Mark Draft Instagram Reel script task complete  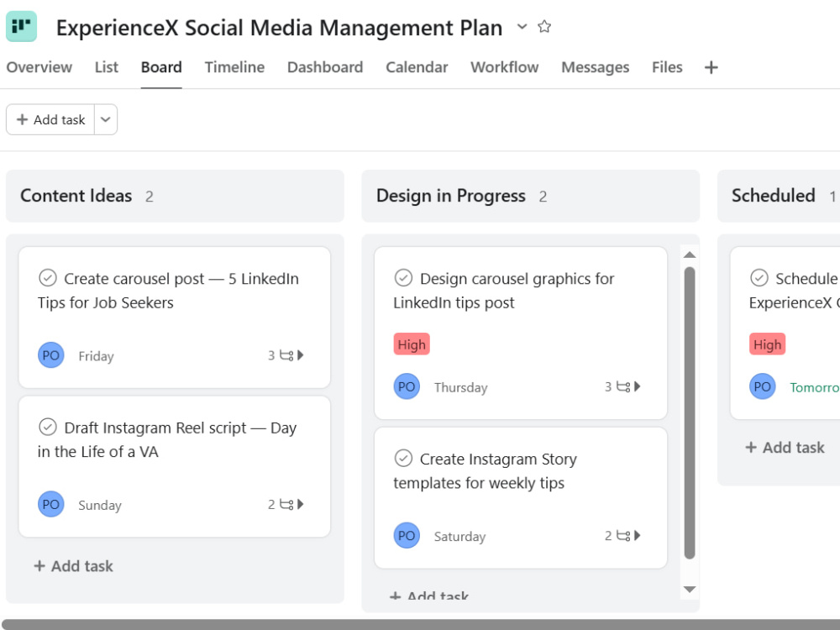click(48, 427)
